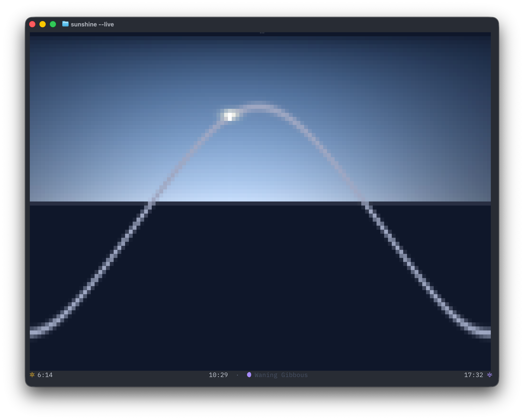The image size is (524, 420).
Task: Click the folder icon in the title bar
Action: pyautogui.click(x=65, y=24)
